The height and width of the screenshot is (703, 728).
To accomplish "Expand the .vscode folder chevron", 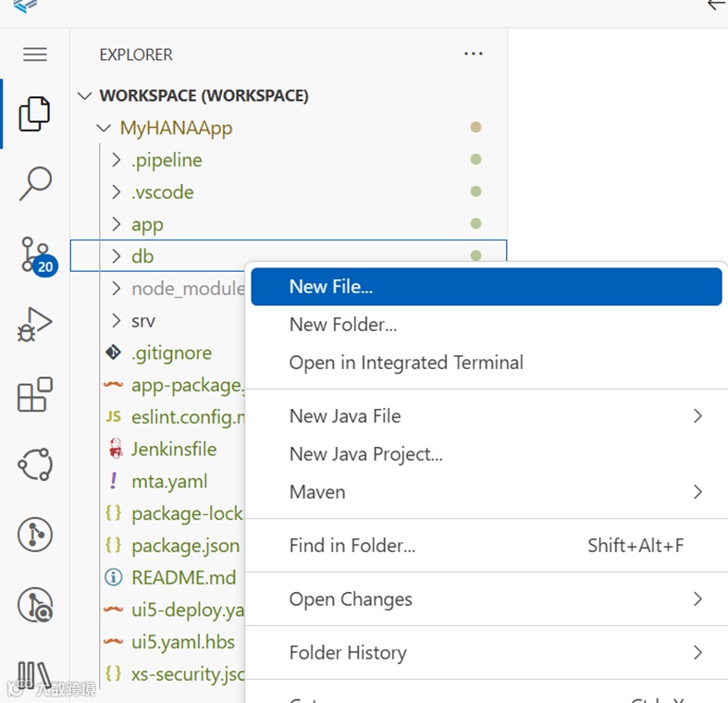I will [x=116, y=192].
